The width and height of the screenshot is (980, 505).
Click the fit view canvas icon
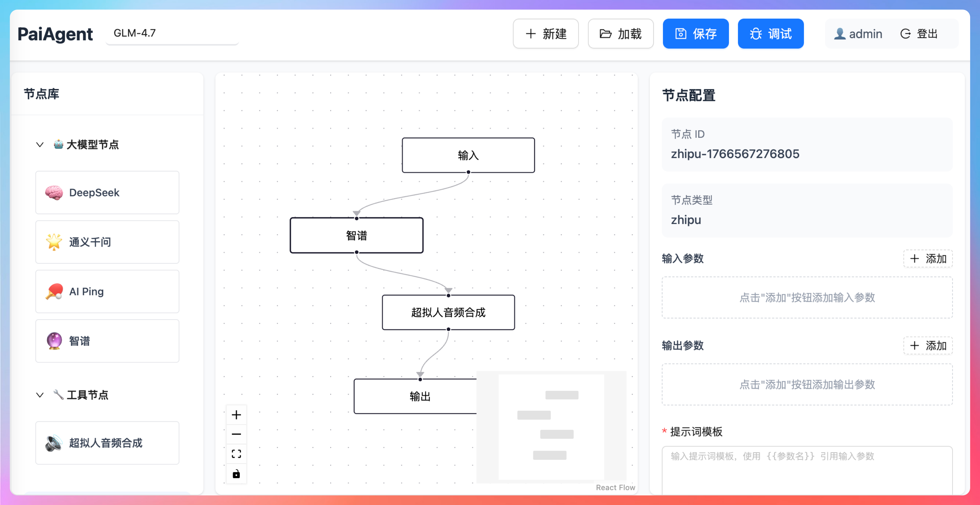236,454
